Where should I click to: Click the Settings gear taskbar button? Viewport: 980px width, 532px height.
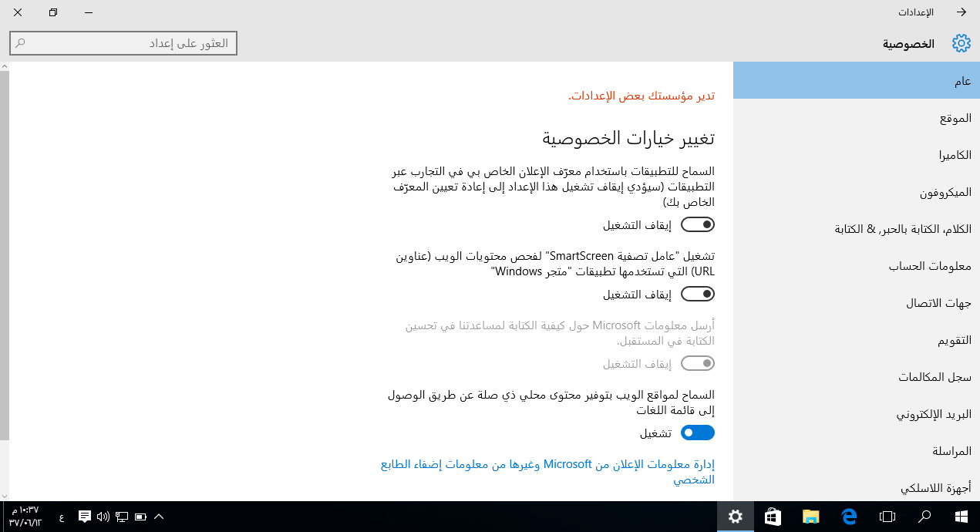(736, 517)
